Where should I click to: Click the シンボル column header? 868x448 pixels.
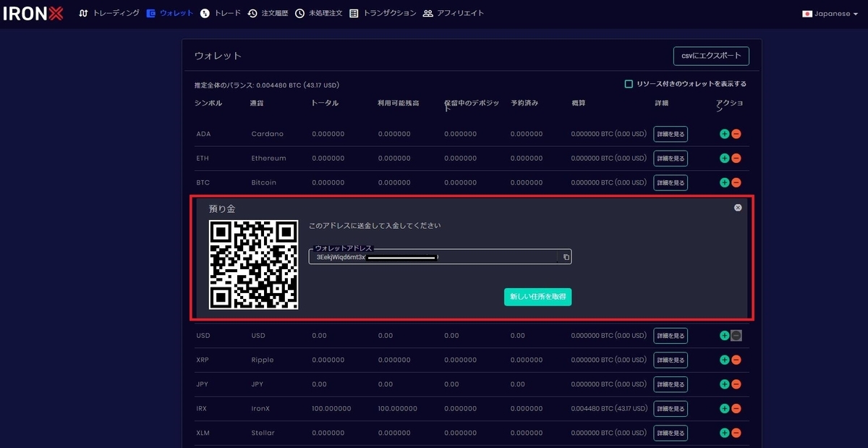208,103
